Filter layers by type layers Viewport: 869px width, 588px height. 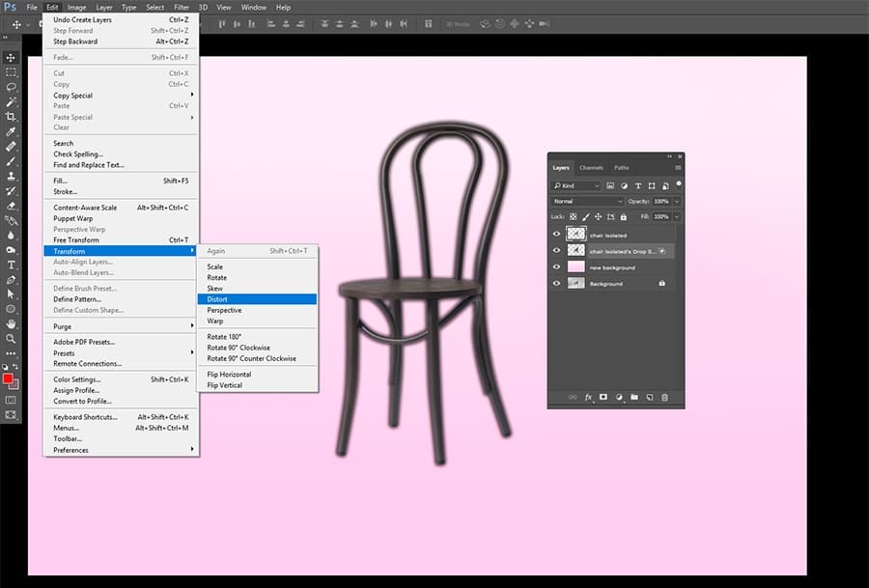pyautogui.click(x=638, y=185)
